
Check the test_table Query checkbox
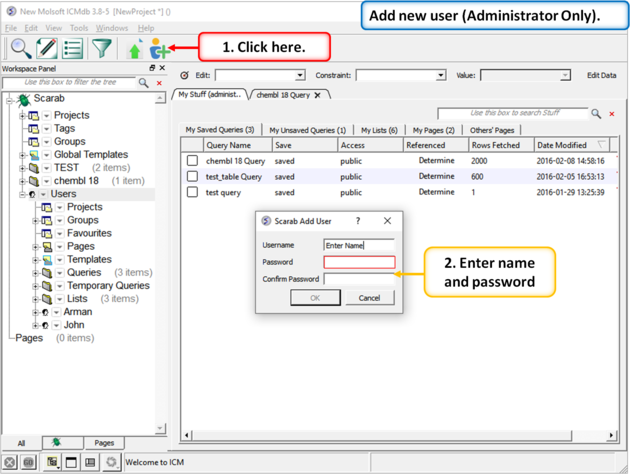[x=192, y=177]
